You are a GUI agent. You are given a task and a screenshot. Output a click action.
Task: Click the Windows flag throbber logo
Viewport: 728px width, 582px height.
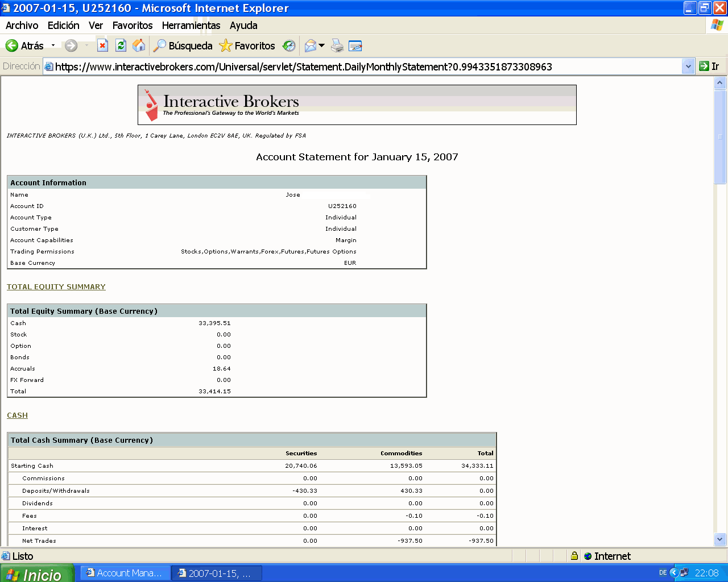click(x=717, y=25)
